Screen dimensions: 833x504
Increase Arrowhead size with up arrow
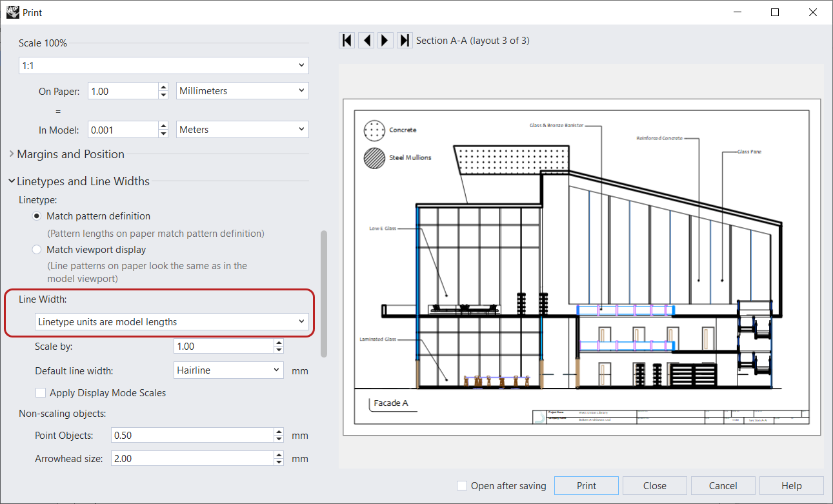[279, 454]
